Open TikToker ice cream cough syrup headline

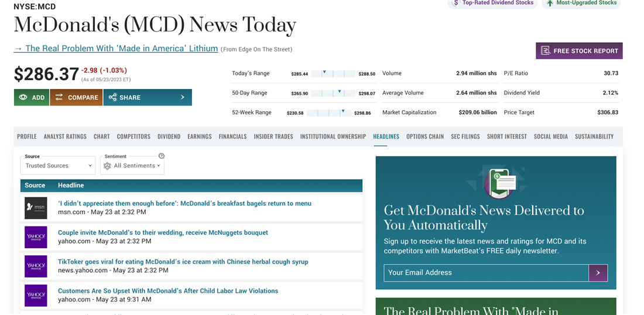[183, 262]
